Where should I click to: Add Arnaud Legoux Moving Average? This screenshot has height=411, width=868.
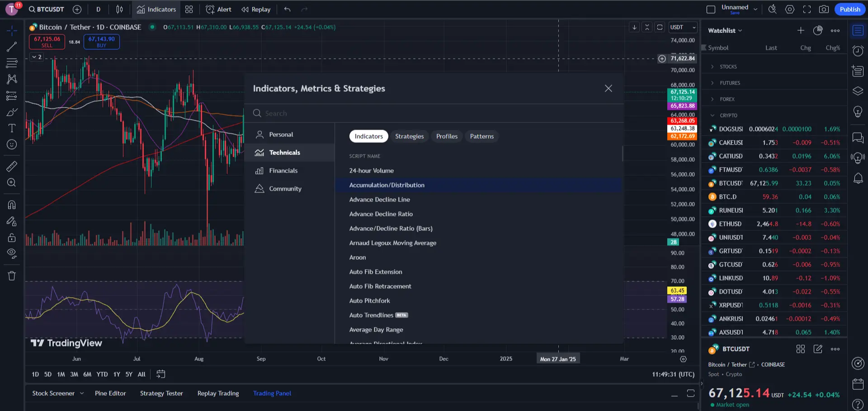pyautogui.click(x=478, y=243)
